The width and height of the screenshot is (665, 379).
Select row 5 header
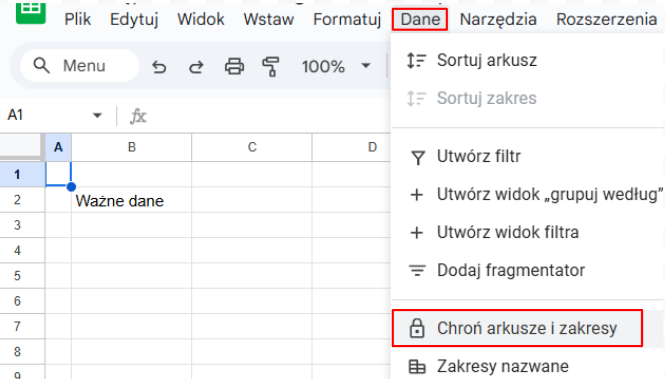point(17,276)
